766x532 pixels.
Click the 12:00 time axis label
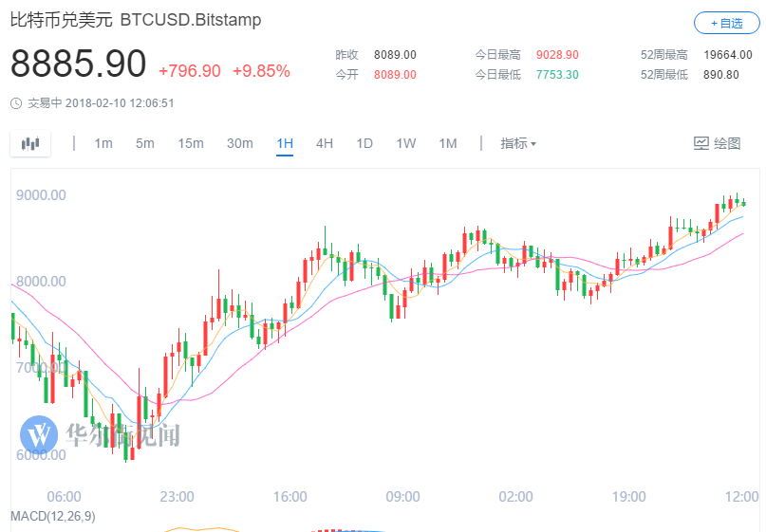(741, 497)
